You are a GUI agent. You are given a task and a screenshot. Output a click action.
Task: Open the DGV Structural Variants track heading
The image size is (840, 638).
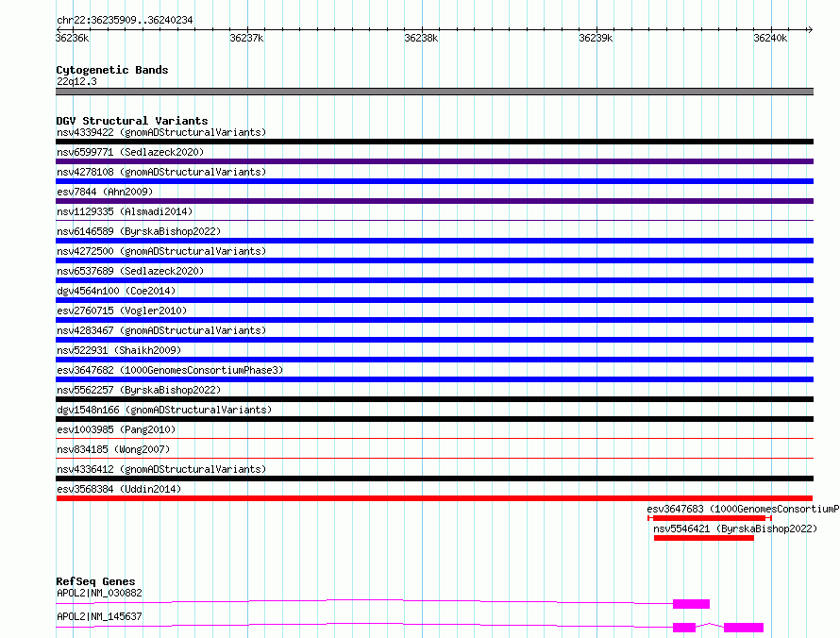coord(131,121)
